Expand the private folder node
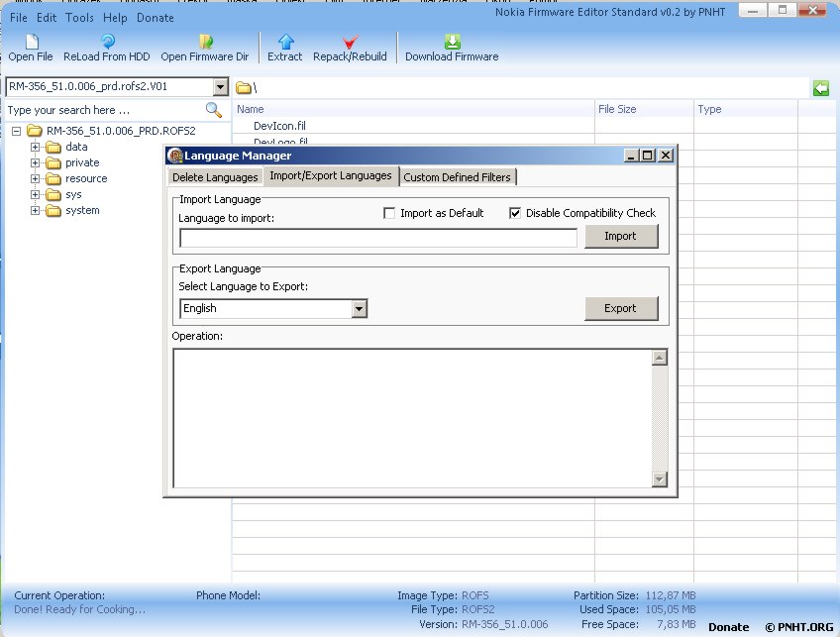Screen dimensions: 840x637 (35, 162)
